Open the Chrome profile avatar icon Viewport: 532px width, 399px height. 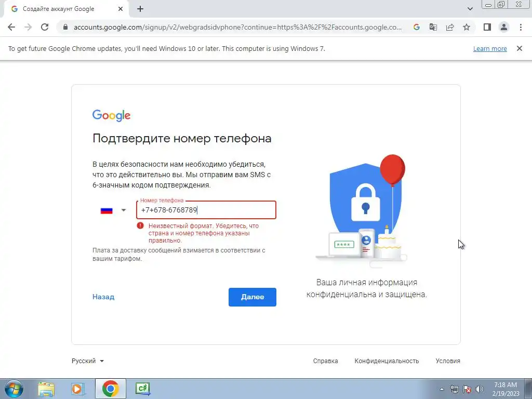(504, 27)
